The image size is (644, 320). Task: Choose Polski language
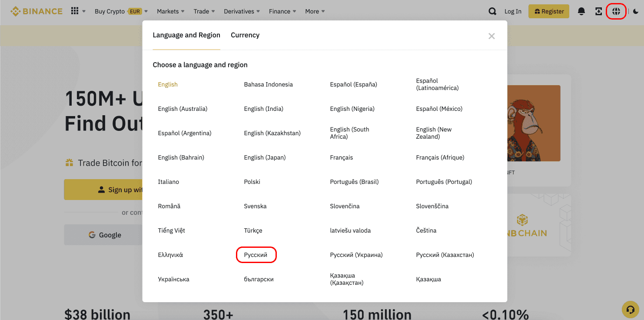pos(252,182)
